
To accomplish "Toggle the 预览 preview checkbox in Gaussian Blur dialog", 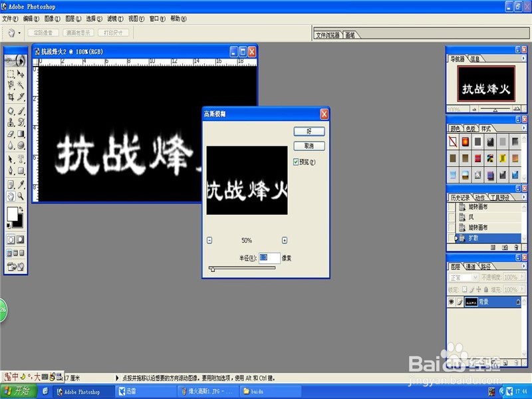I will click(295, 162).
